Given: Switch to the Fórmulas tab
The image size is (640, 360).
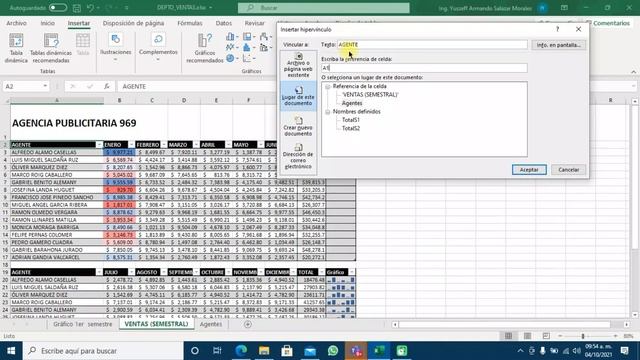Looking at the screenshot, I should [190, 23].
